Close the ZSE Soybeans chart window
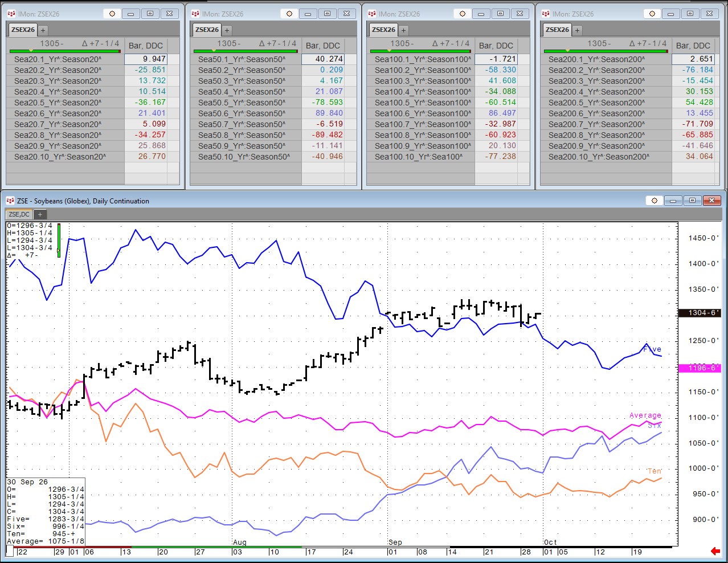Image resolution: width=728 pixels, height=563 pixels. pyautogui.click(x=711, y=201)
